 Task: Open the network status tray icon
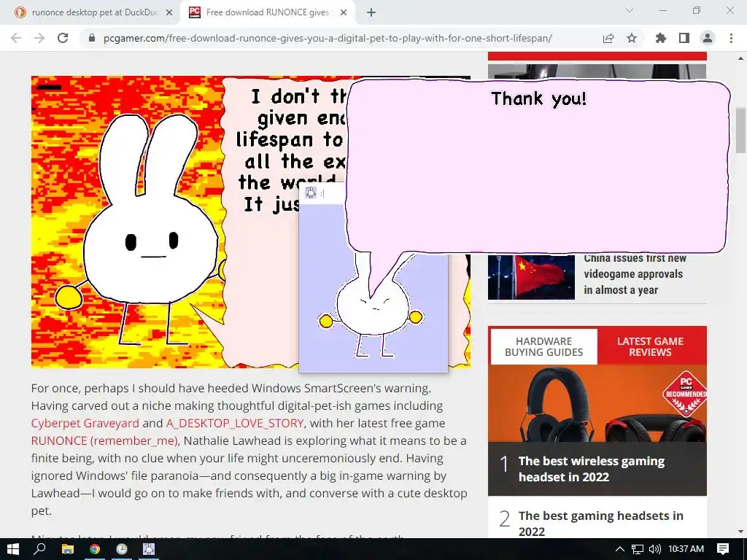pos(638,549)
